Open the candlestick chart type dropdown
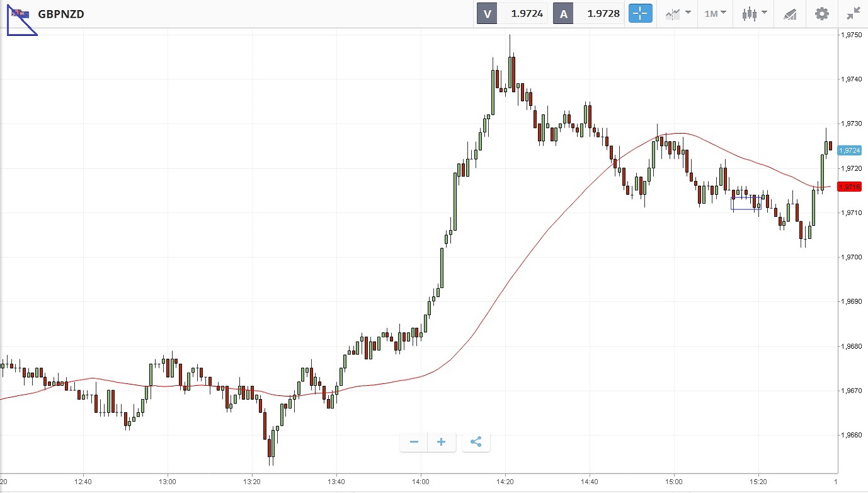 [x=754, y=13]
